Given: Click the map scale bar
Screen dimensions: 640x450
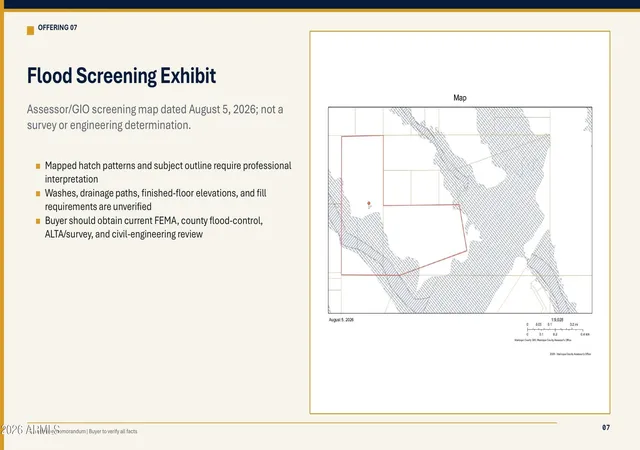Looking at the screenshot, I should coord(558,330).
